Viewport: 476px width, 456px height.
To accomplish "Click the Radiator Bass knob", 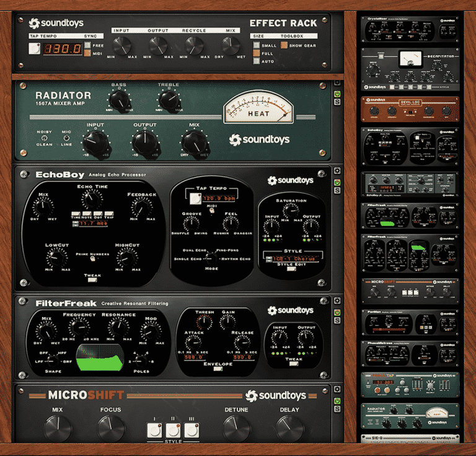I will (x=120, y=101).
